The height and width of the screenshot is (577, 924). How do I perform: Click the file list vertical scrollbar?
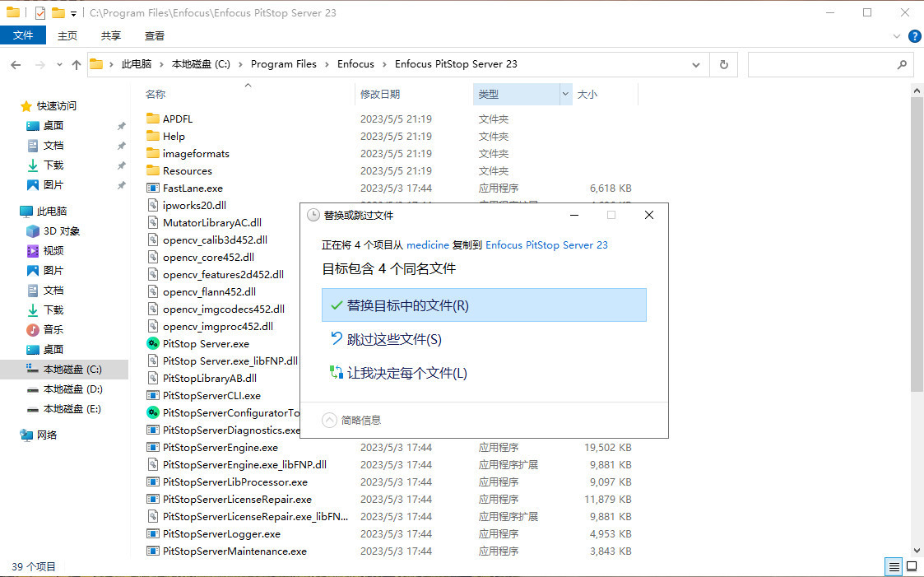tap(917, 246)
